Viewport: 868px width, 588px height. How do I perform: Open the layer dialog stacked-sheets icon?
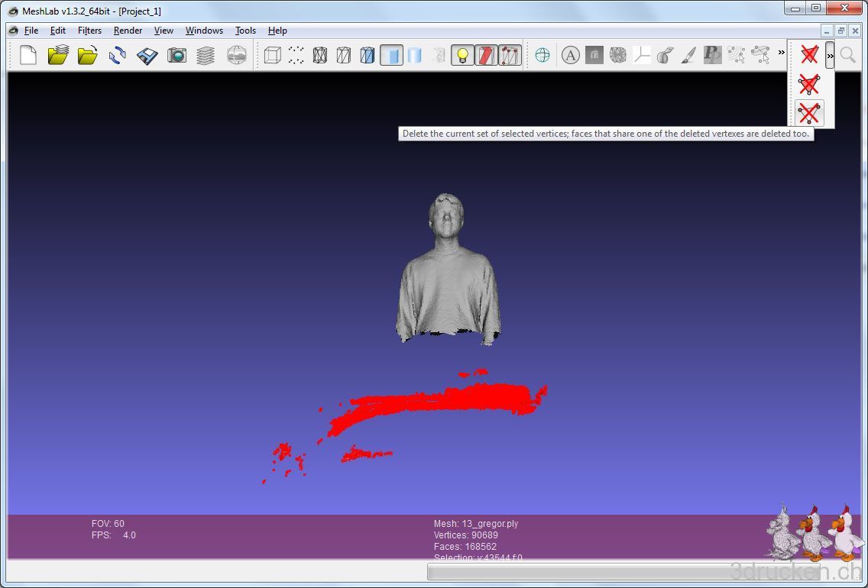pyautogui.click(x=206, y=55)
